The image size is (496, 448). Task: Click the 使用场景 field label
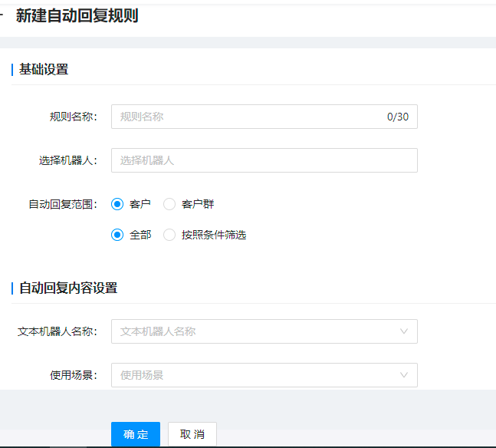tap(74, 375)
